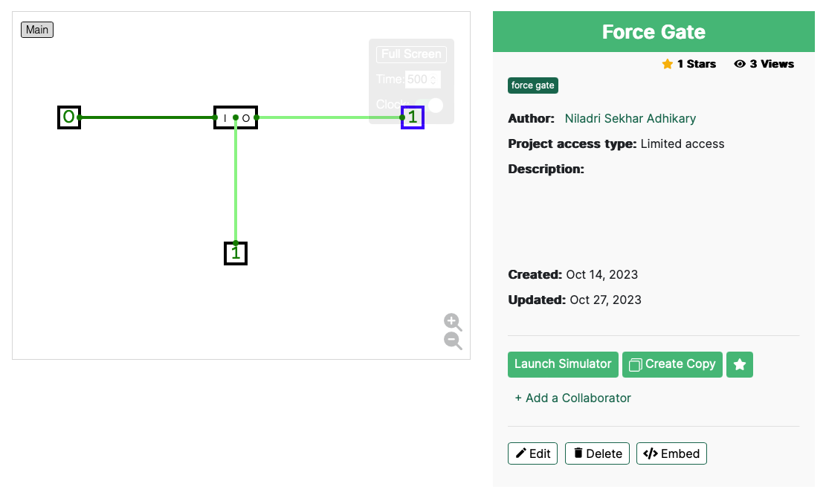
Task: Launch the Simulator
Action: [563, 364]
